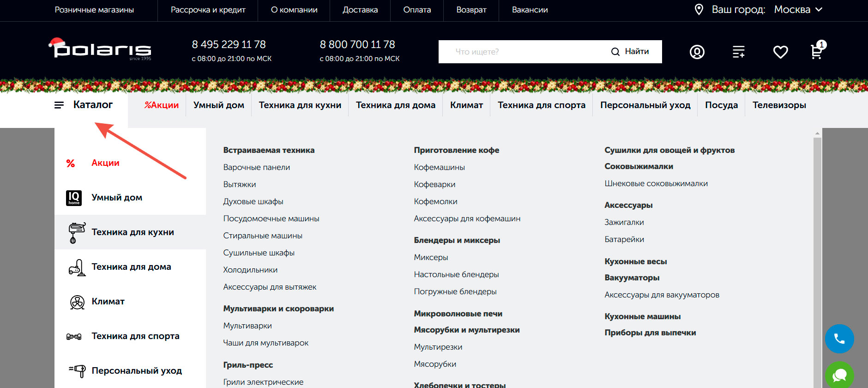Open the Кофемашины category link

pos(440,167)
